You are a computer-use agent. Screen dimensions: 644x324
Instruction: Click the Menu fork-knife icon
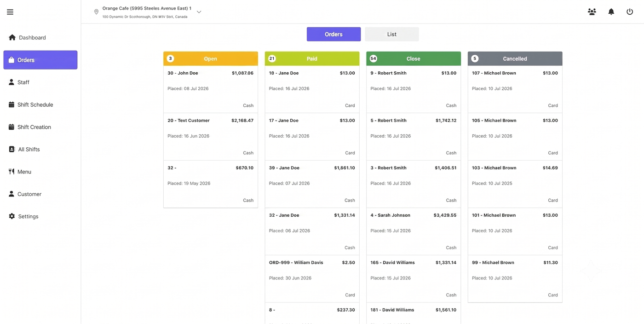[11, 172]
